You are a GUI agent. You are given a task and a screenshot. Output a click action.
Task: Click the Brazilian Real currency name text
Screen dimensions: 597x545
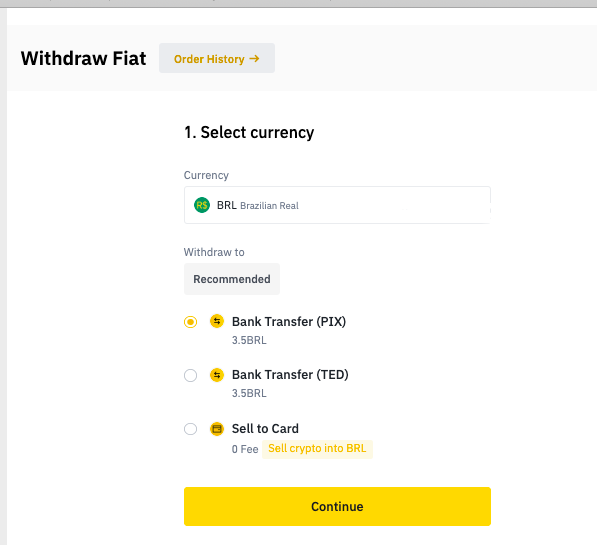(x=269, y=206)
